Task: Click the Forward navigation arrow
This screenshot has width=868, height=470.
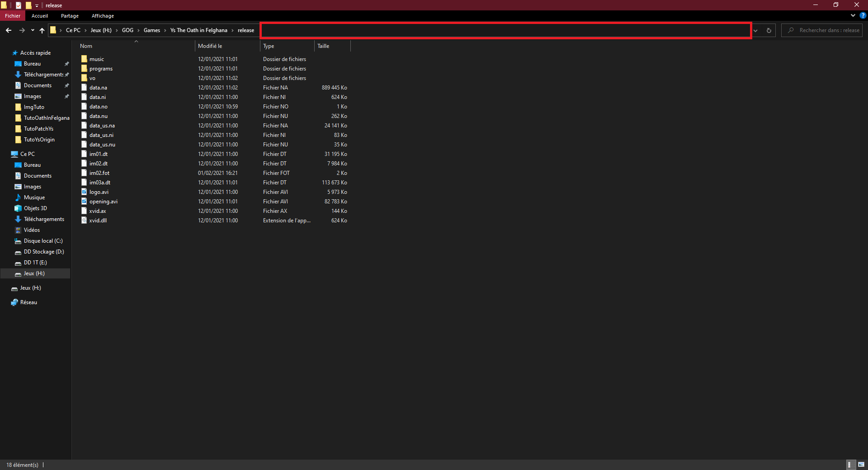Action: [22, 30]
